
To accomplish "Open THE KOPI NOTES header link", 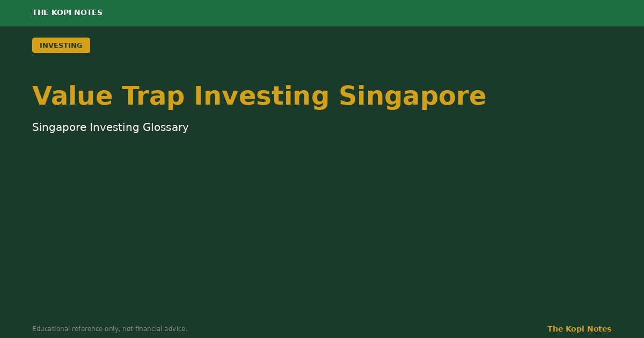I will pos(67,13).
